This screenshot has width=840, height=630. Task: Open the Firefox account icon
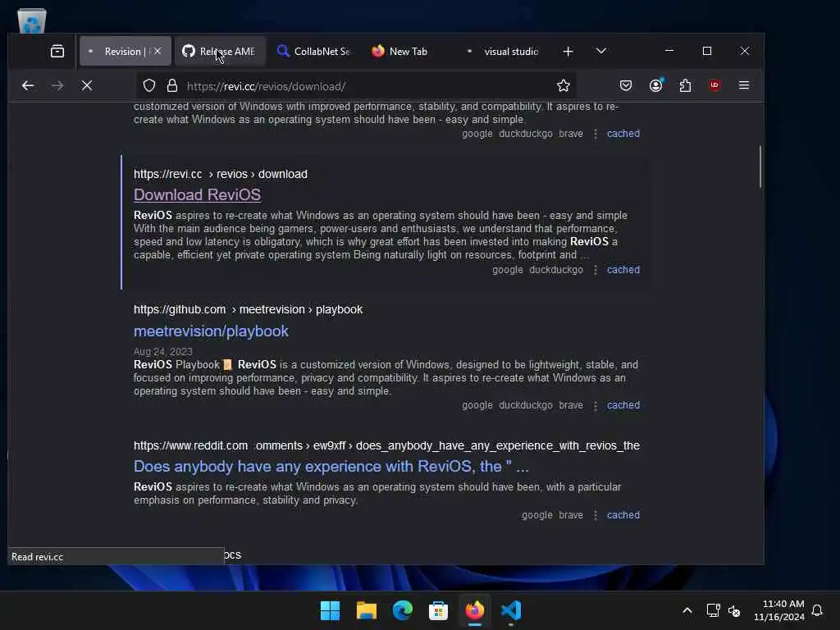(x=655, y=85)
